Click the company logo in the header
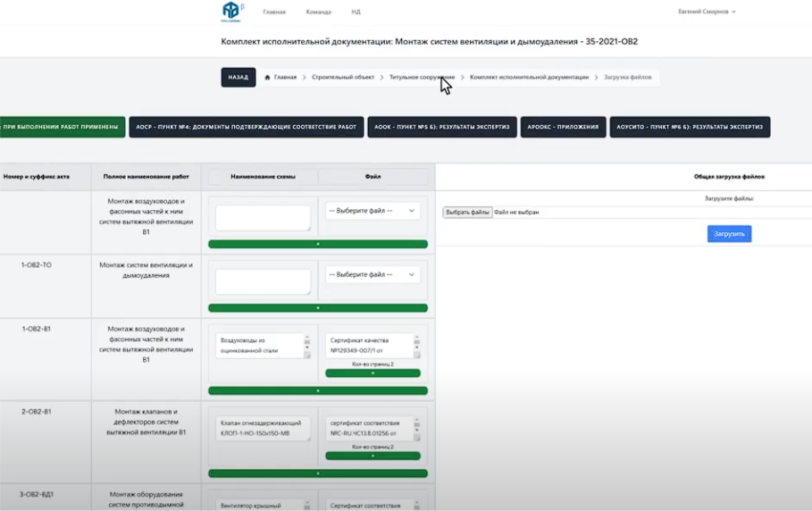The image size is (812, 511). (x=231, y=11)
